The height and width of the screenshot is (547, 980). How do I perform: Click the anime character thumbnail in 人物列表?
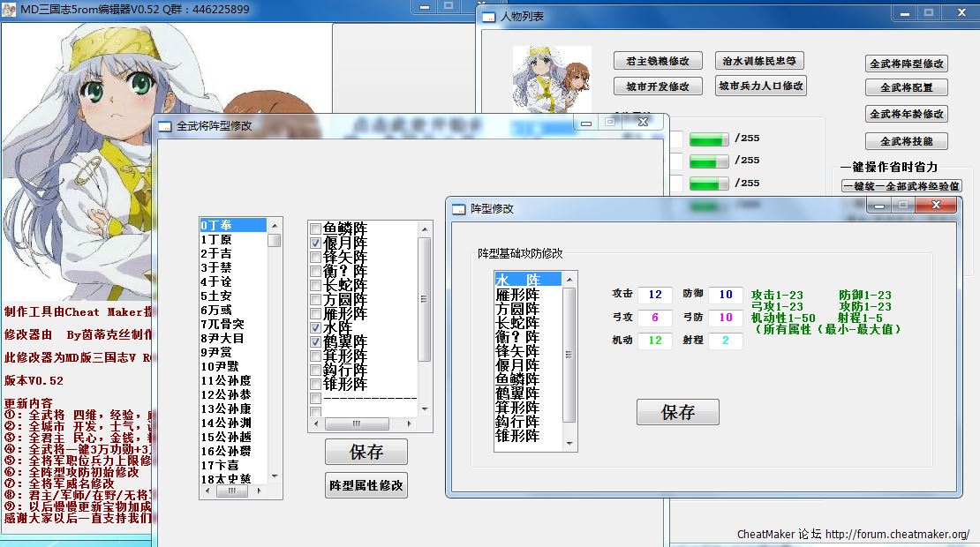pos(552,73)
